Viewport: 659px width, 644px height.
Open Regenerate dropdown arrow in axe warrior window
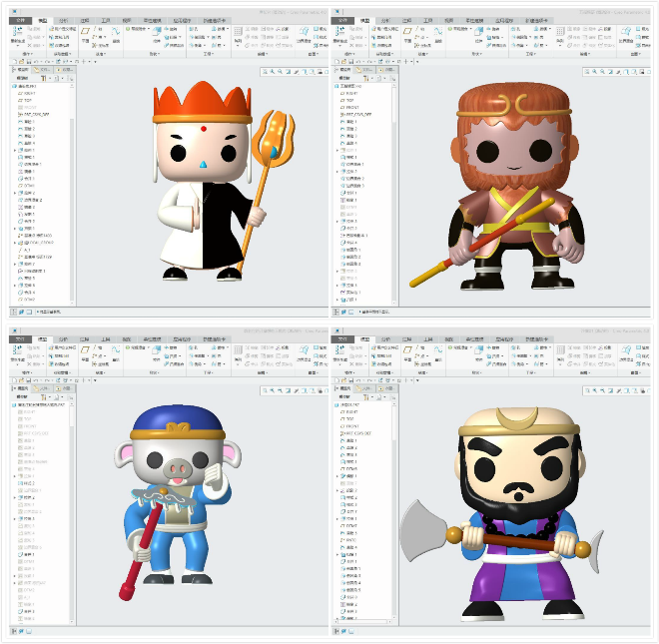pos(339,364)
